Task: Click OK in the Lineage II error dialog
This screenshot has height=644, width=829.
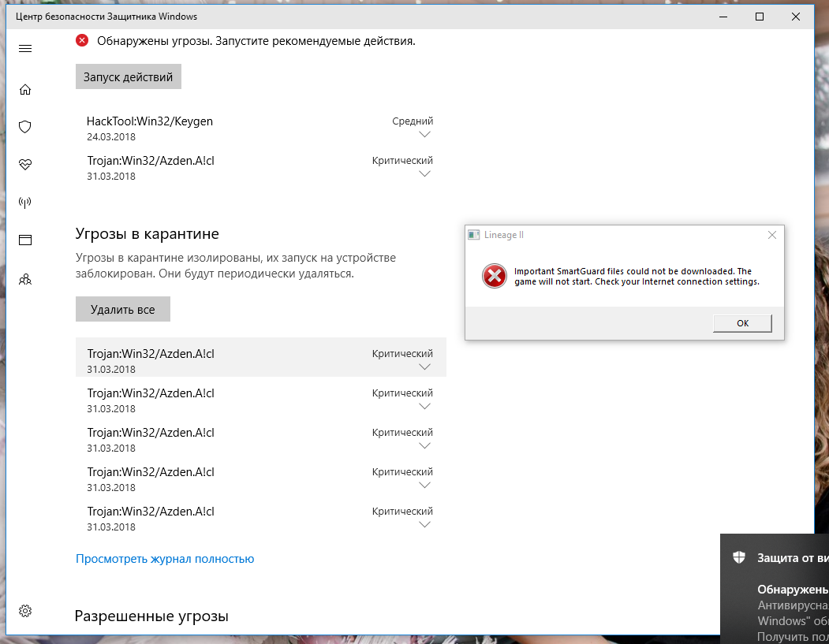Action: tap(742, 323)
